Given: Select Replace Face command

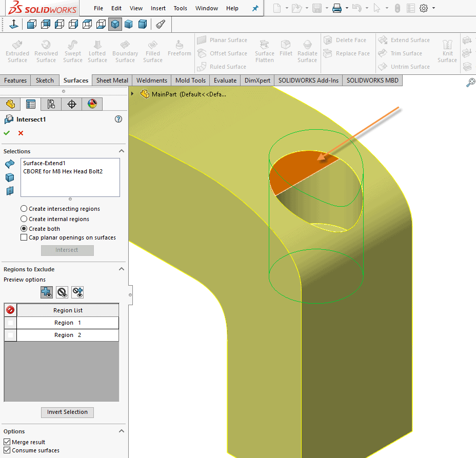Looking at the screenshot, I should tap(347, 53).
